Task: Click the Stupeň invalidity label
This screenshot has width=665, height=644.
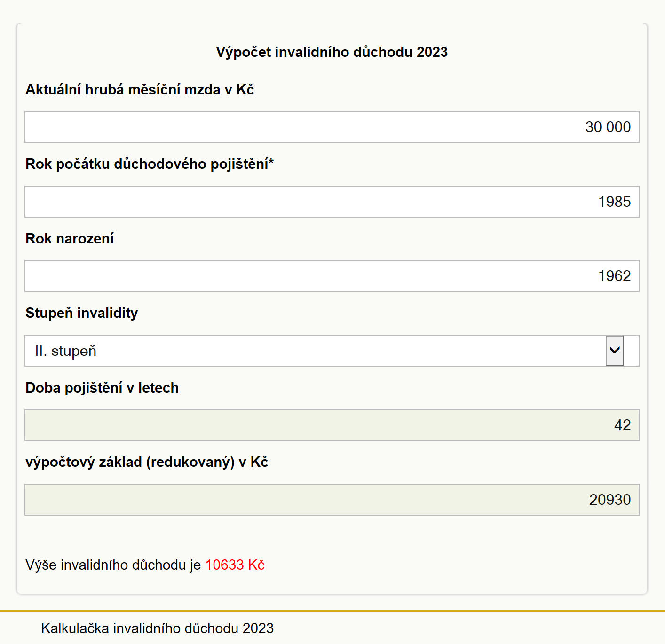Action: click(82, 313)
